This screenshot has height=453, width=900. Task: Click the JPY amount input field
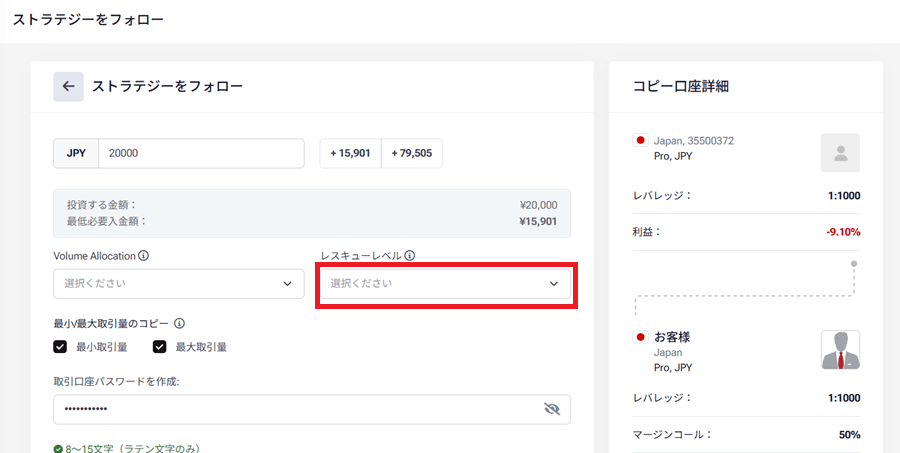[201, 153]
